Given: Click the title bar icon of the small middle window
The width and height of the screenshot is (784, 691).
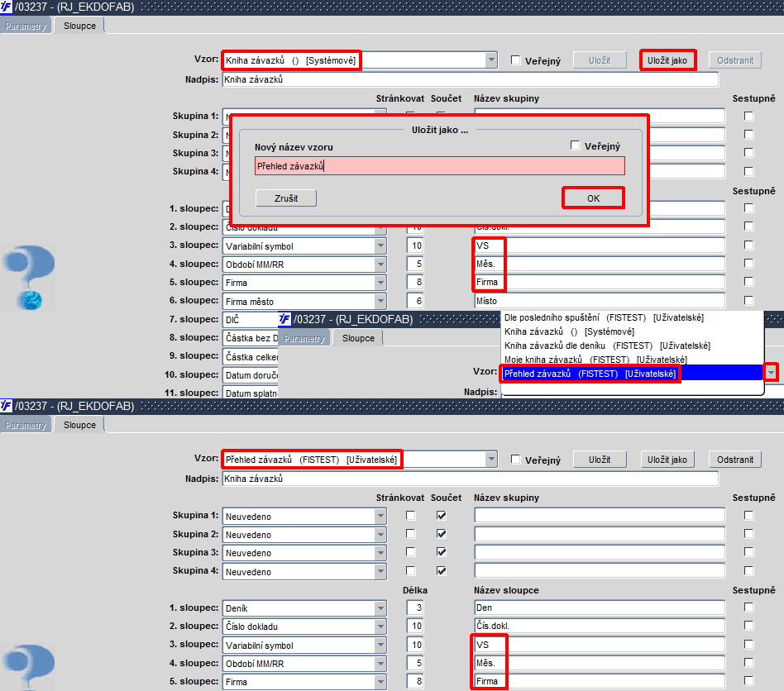Looking at the screenshot, I should [284, 319].
